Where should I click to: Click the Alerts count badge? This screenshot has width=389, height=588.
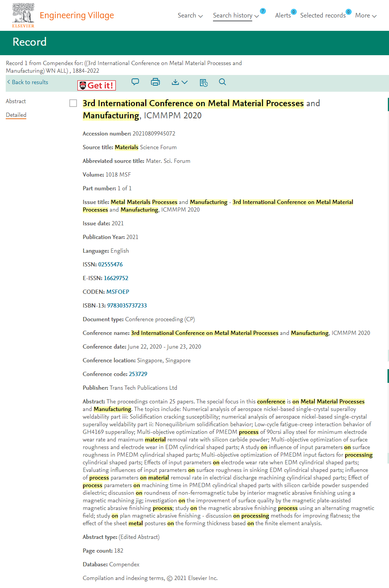click(x=294, y=12)
